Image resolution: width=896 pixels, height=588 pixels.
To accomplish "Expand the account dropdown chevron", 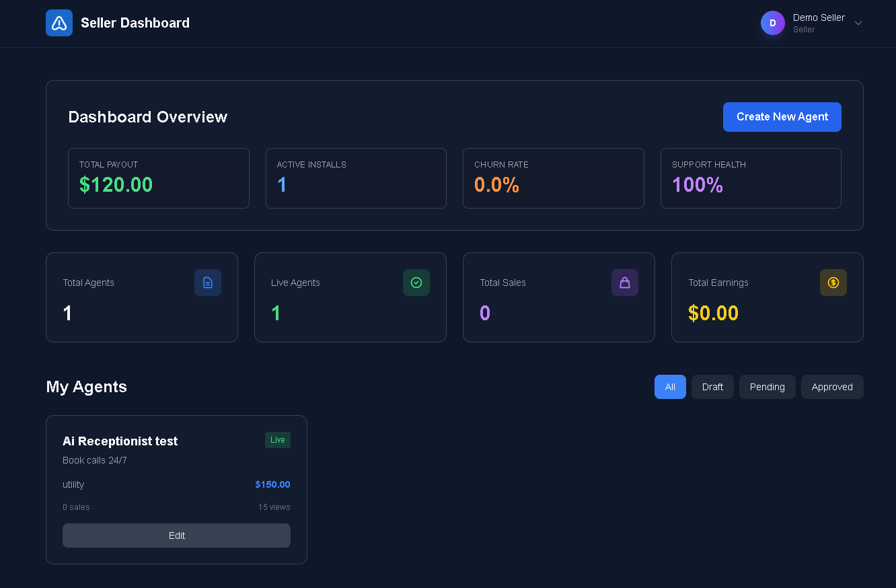I will click(858, 22).
